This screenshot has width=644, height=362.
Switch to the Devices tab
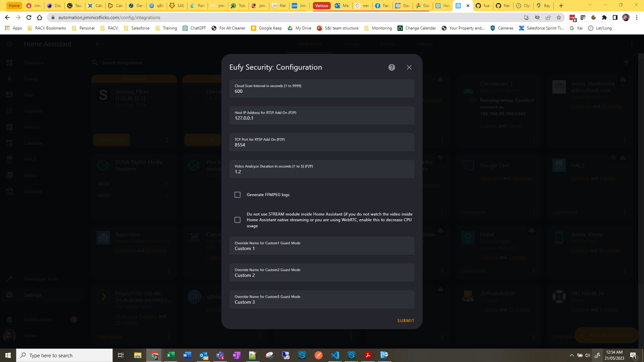click(x=351, y=44)
